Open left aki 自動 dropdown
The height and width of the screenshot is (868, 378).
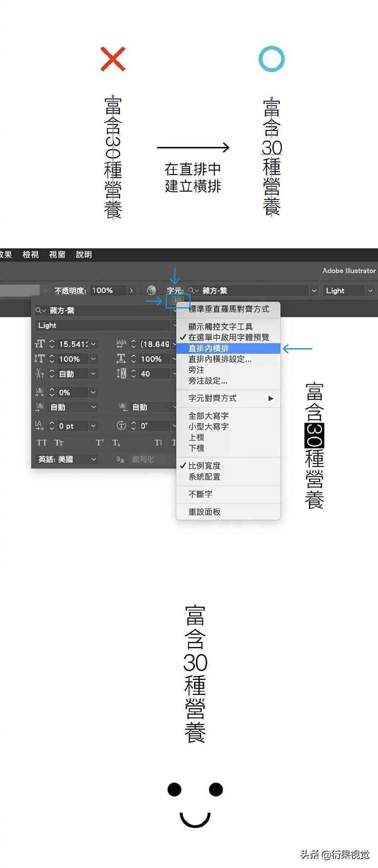94,407
